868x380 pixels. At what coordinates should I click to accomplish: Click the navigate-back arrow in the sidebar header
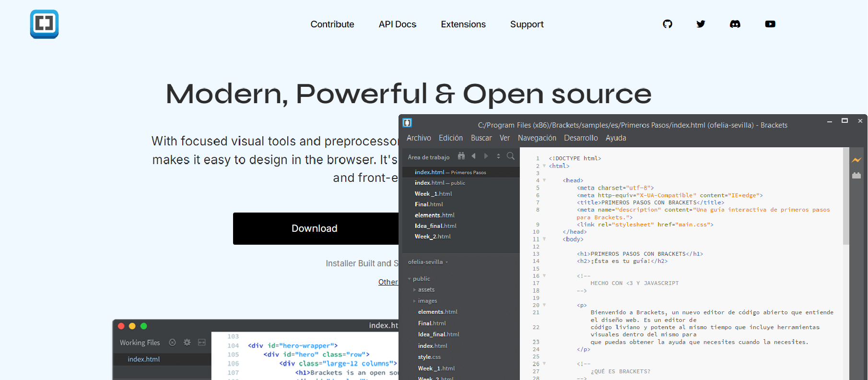[x=474, y=156]
